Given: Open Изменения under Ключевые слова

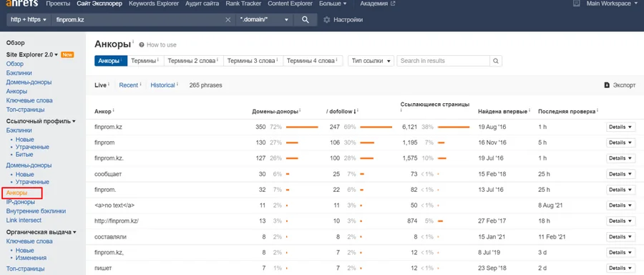Looking at the screenshot, I should tap(31, 258).
